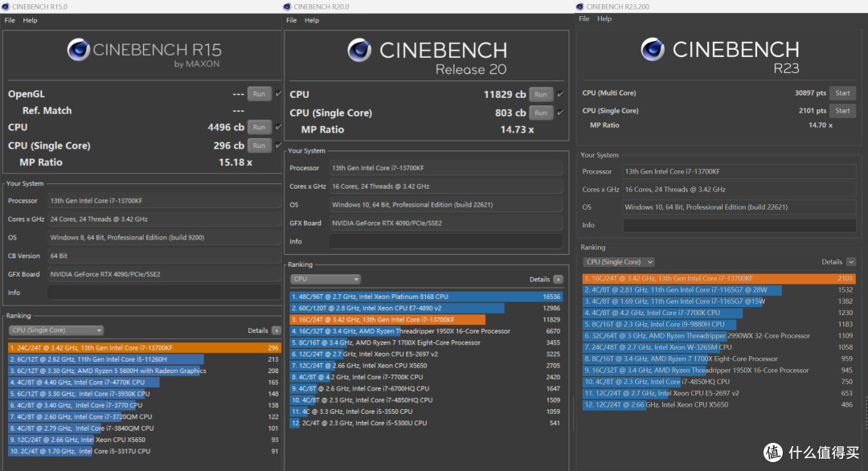
Task: Click the Cinebench R15 title bar icon
Action: point(6,6)
